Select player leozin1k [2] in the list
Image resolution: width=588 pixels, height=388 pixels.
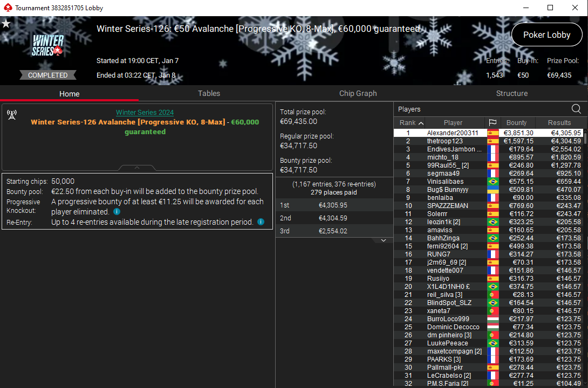click(x=488, y=221)
